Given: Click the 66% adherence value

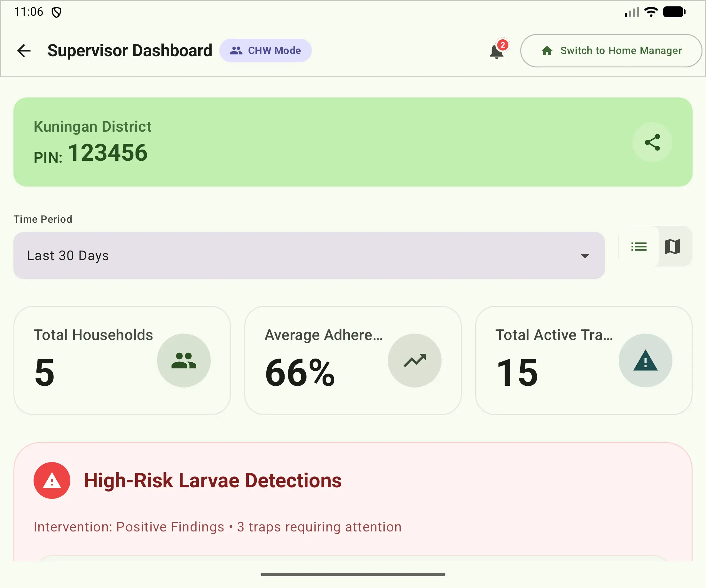Looking at the screenshot, I should pos(300,372).
